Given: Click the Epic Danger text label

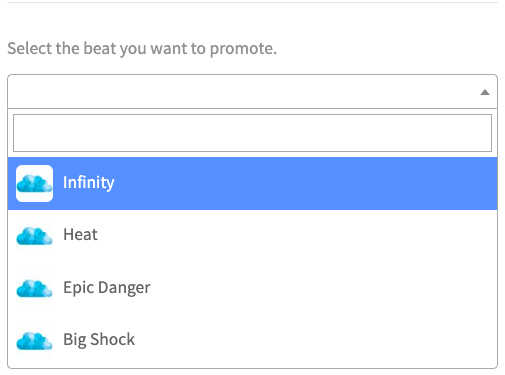Looking at the screenshot, I should click(107, 288).
